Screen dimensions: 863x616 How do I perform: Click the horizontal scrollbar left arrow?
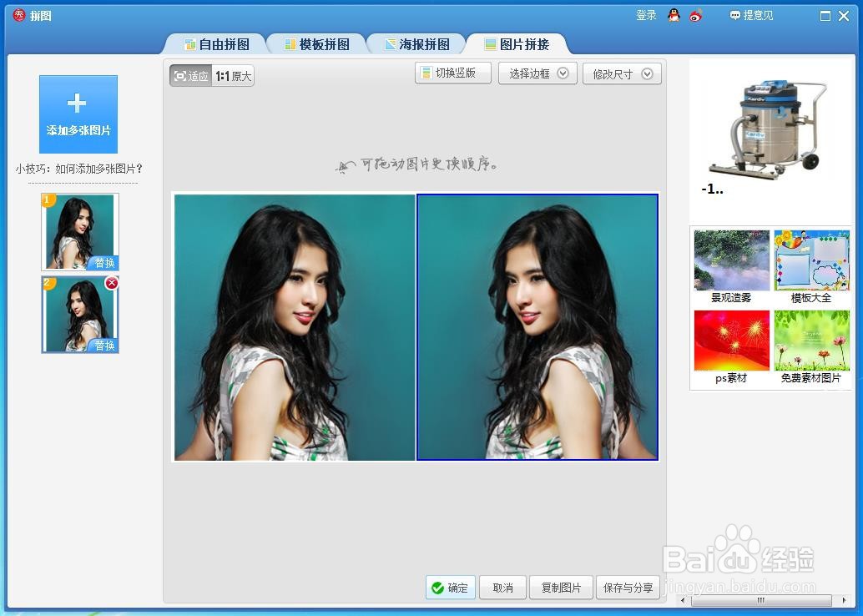683,600
